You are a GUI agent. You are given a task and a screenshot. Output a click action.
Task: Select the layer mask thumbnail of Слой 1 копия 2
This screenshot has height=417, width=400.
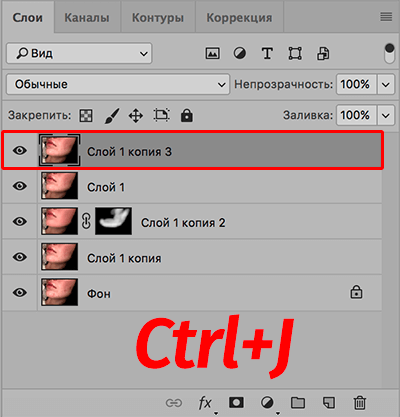point(113,221)
